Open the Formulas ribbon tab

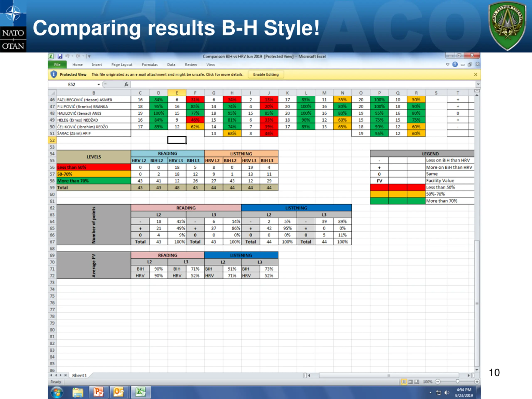pyautogui.click(x=150, y=65)
